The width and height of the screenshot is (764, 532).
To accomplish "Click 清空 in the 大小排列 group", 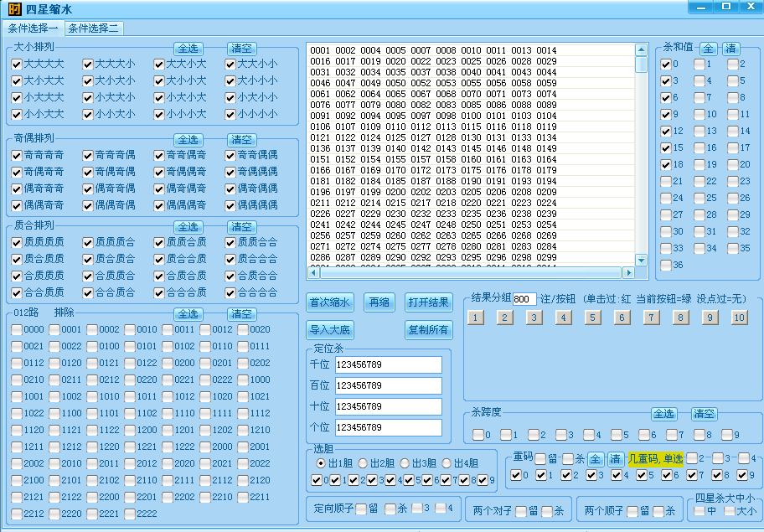I will 241,49.
